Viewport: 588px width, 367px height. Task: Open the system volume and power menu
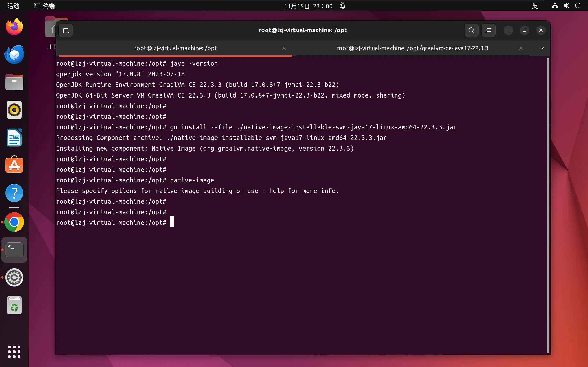566,6
